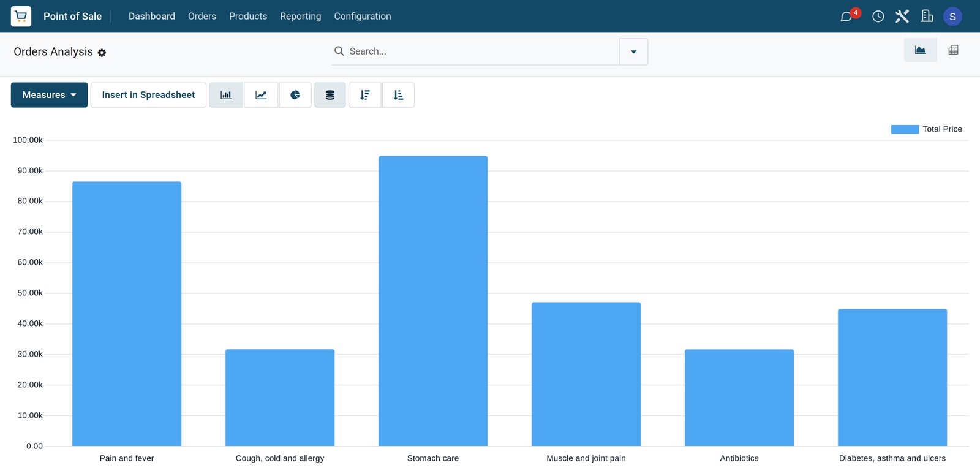Click the Stomach care axis label
This screenshot has width=980, height=476.
click(433, 458)
